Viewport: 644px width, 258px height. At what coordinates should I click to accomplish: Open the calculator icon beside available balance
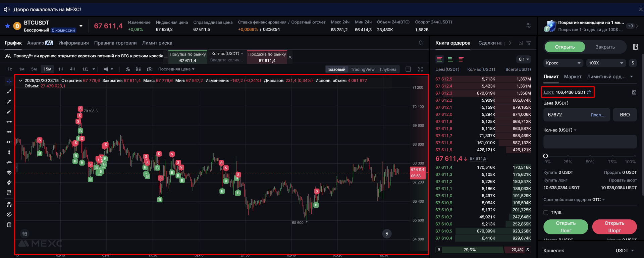pos(634,92)
